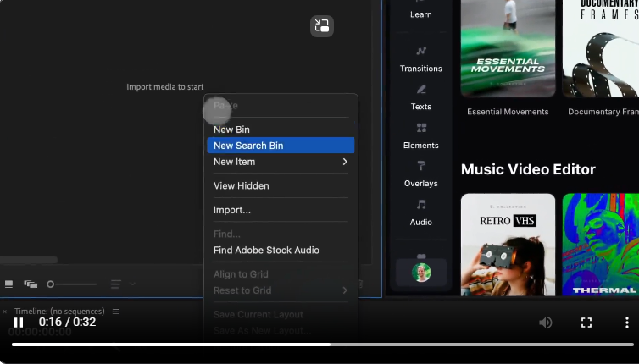The height and width of the screenshot is (364, 639).
Task: Choose New Bin in the context menu
Action: [x=280, y=130]
